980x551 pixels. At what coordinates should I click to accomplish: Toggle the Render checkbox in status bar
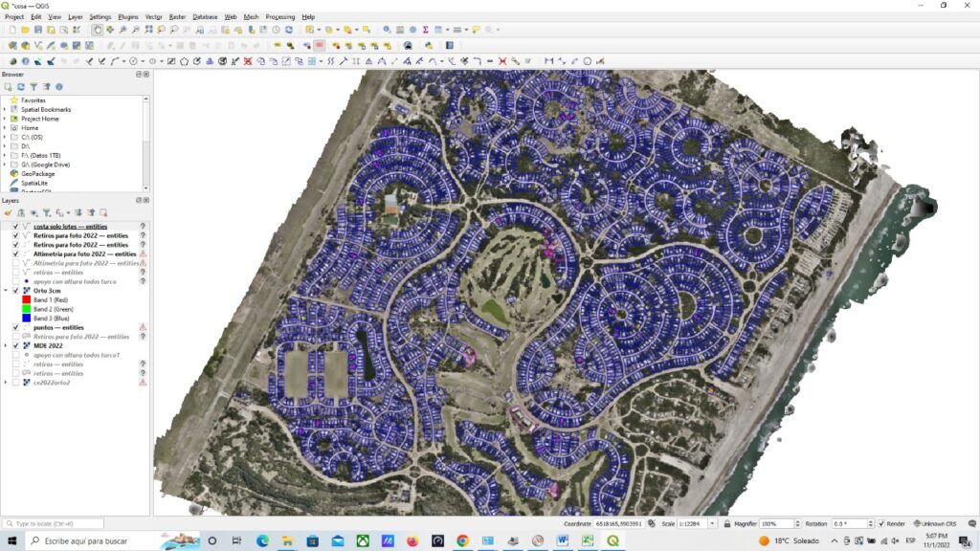(x=881, y=523)
